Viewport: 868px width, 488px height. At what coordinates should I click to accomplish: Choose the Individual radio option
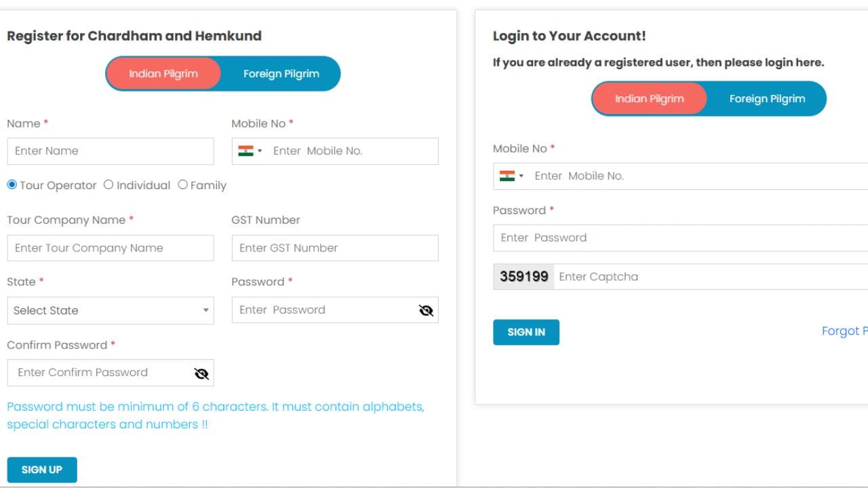[108, 185]
